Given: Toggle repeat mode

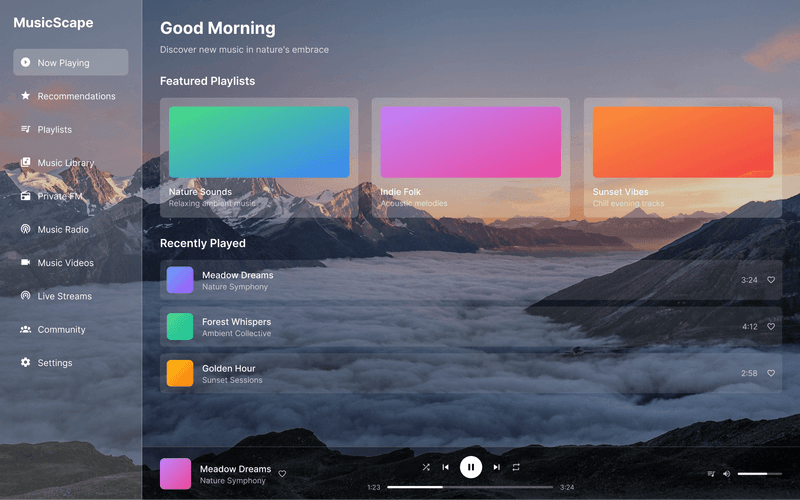Looking at the screenshot, I should click(x=516, y=467).
